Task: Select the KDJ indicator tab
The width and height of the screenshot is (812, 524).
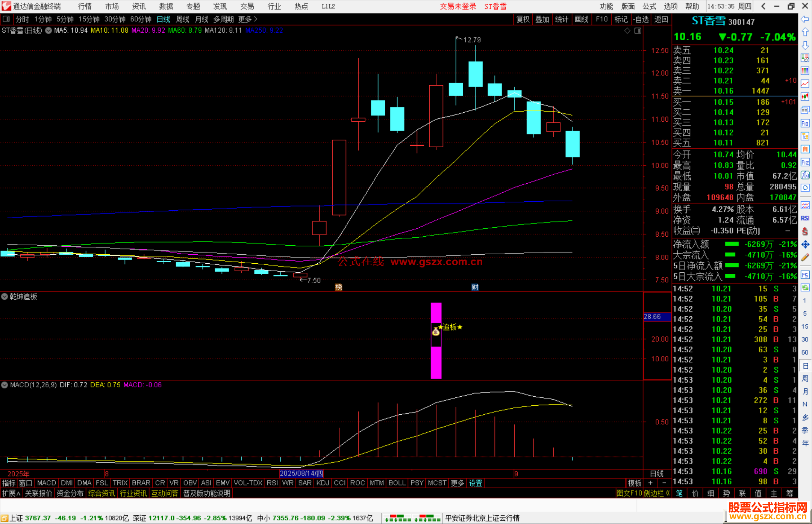Action: (323, 483)
